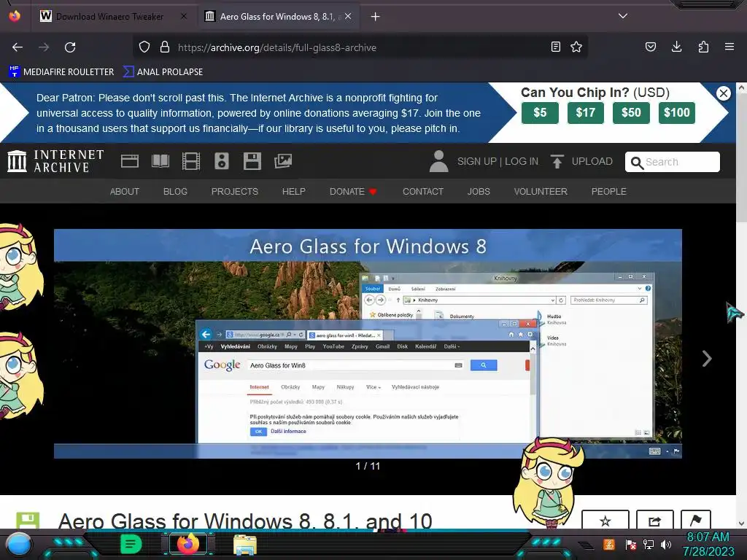Image resolution: width=747 pixels, height=560 pixels.
Task: Open the Firefox hamburger menu
Action: [x=729, y=47]
